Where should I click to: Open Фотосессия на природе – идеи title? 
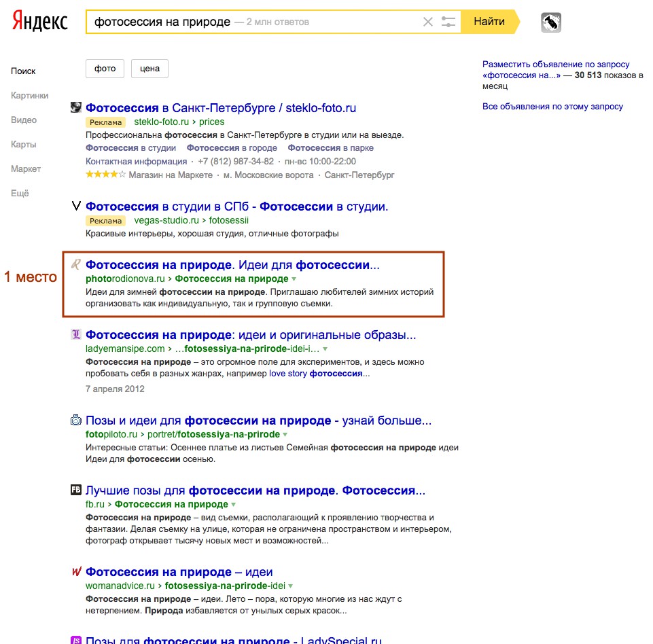pos(179,572)
